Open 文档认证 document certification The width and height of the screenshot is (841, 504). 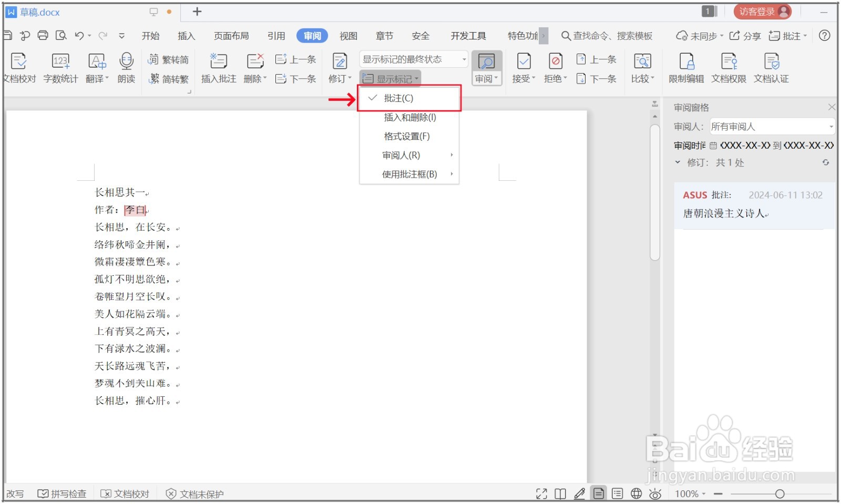click(772, 68)
